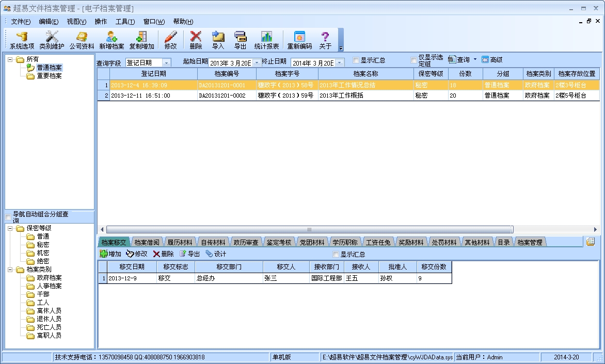Click cell DA20131201-0001
605x364 pixels.
point(227,85)
